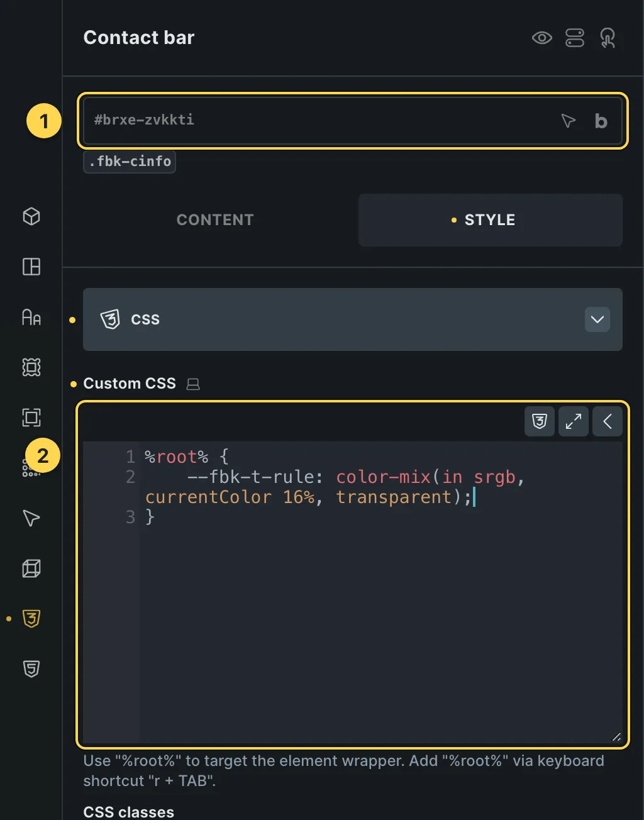Open the Layout icon in the left sidebar
644x820 pixels.
[31, 267]
